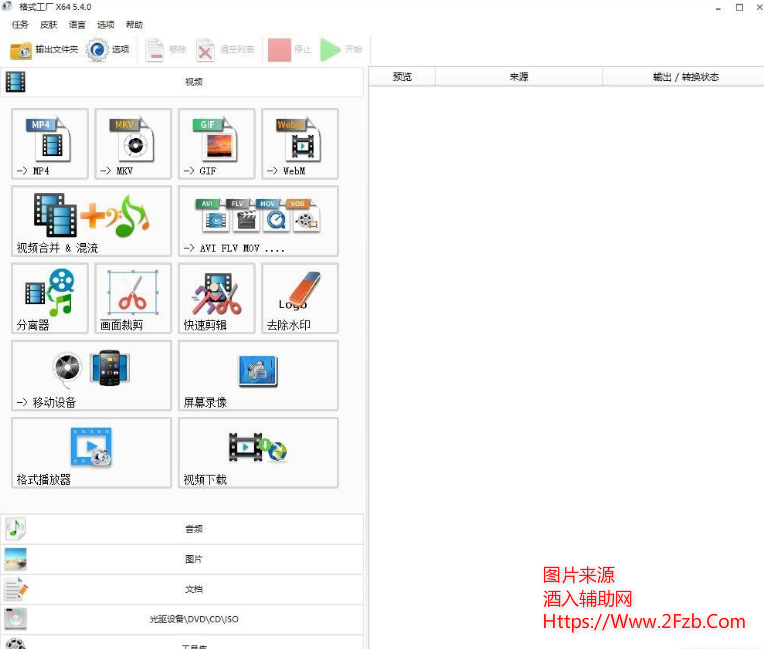Launch the 屏幕录像 screen recorder
This screenshot has width=764, height=649.
click(x=258, y=375)
